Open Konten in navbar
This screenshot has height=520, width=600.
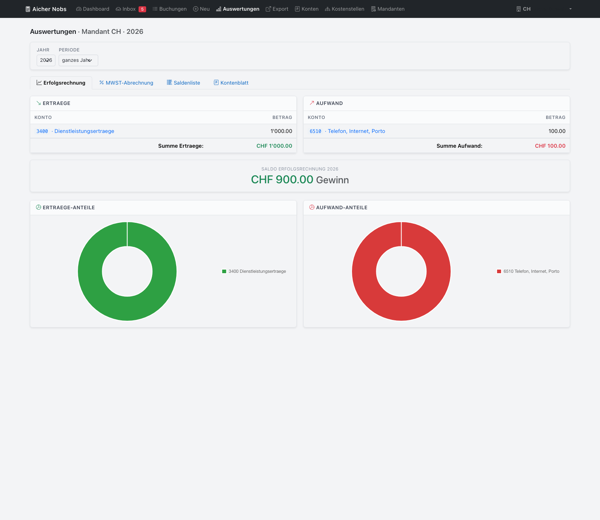(x=307, y=9)
